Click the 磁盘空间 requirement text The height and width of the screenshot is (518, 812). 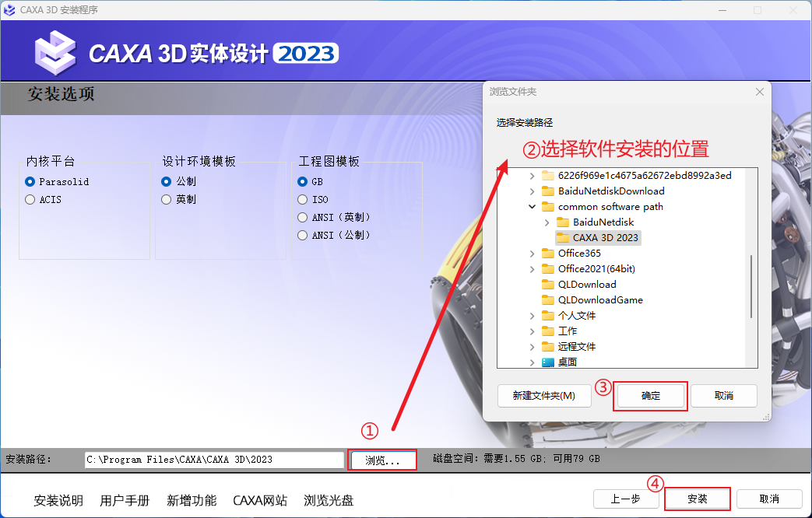pos(516,458)
